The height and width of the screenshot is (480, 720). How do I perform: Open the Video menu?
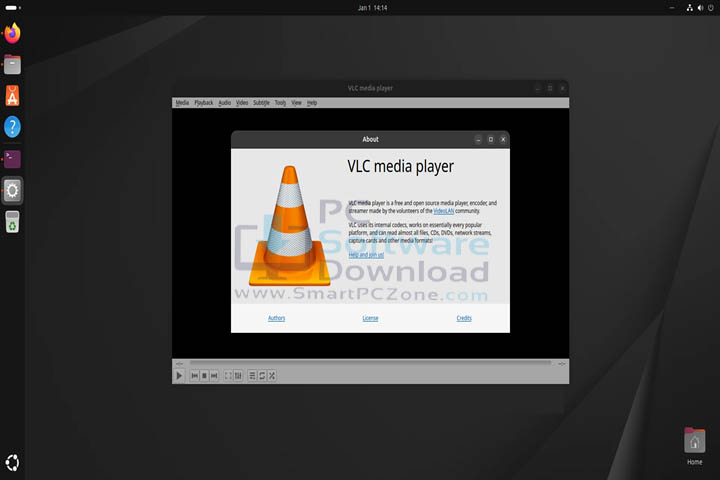click(x=242, y=103)
